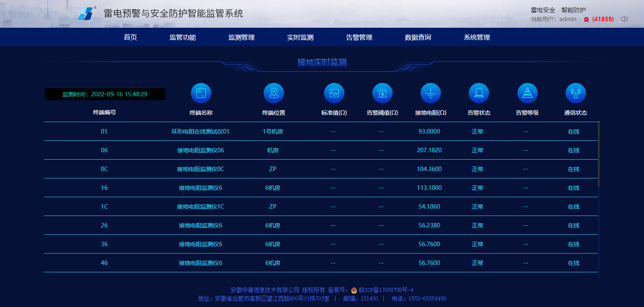644x307 pixels.
Task: Click resistance value 93.0000
Action: [429, 131]
